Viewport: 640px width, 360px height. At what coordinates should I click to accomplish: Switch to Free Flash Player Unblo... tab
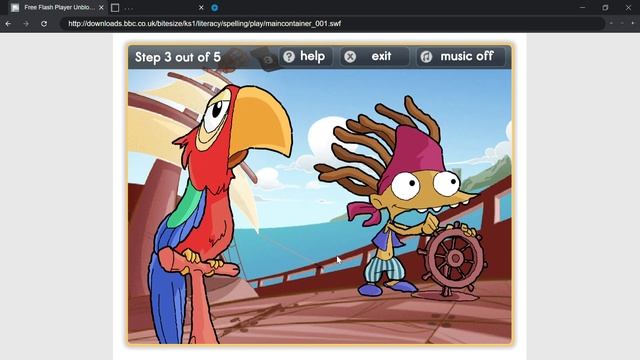57,7
